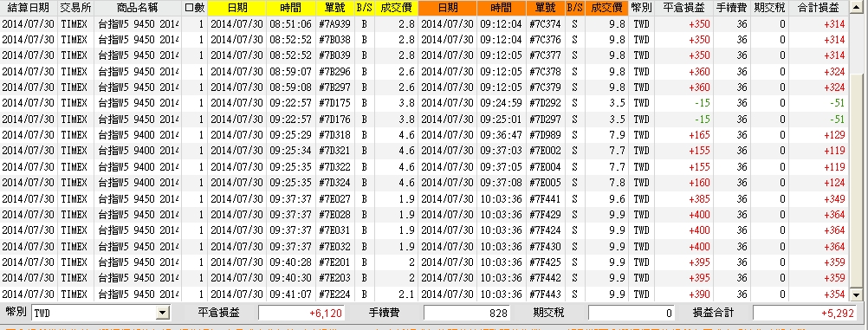
Task: Click the yellow 成交價 column header
Action: pyautogui.click(x=396, y=8)
